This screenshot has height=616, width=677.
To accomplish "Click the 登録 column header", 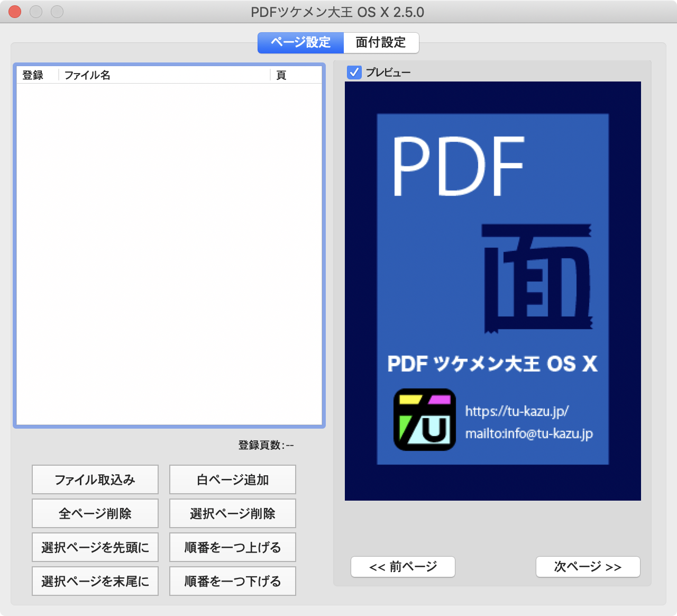I will [38, 75].
